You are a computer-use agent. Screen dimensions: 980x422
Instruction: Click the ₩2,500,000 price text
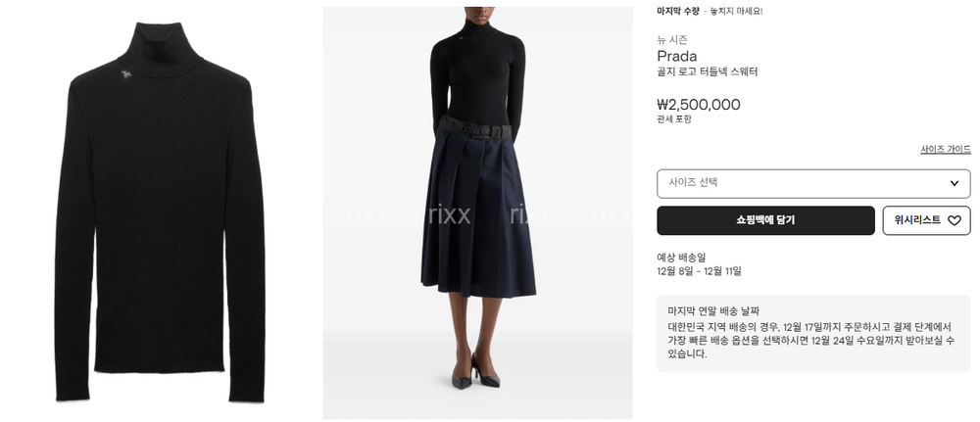tap(698, 104)
